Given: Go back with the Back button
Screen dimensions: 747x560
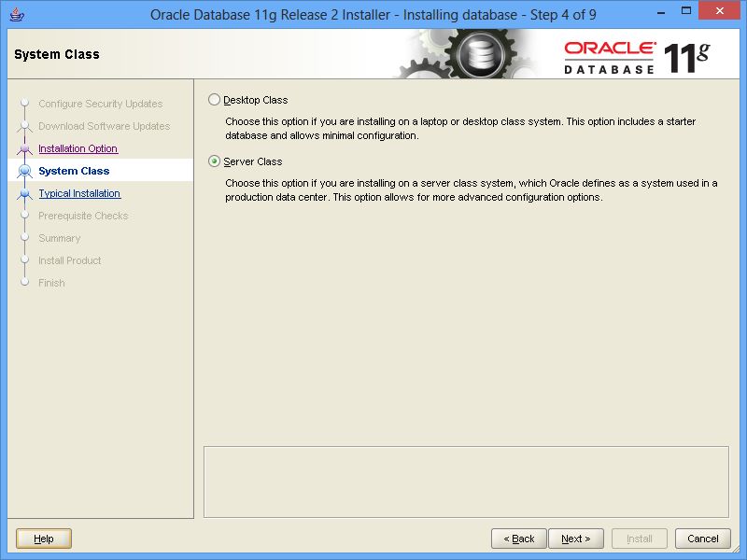Looking at the screenshot, I should click(x=519, y=539).
